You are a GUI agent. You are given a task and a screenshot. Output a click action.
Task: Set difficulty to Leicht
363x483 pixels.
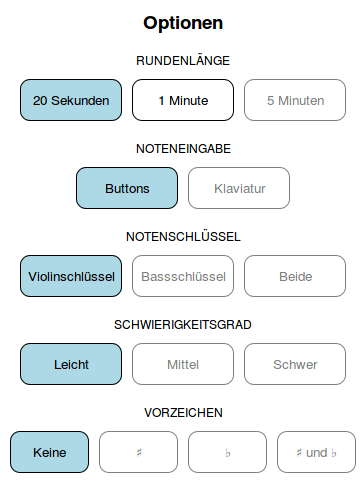tap(71, 364)
